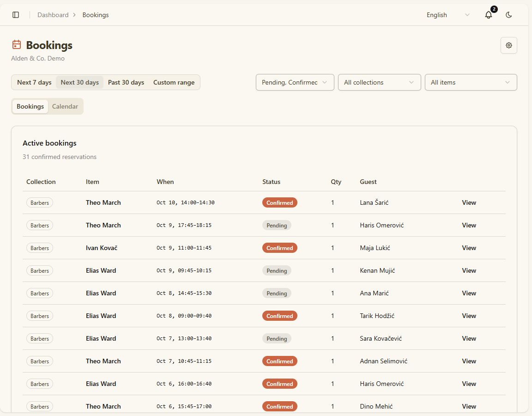Click the Bookings breadcrumb
Screen dimensions: 532x416
[96, 15]
